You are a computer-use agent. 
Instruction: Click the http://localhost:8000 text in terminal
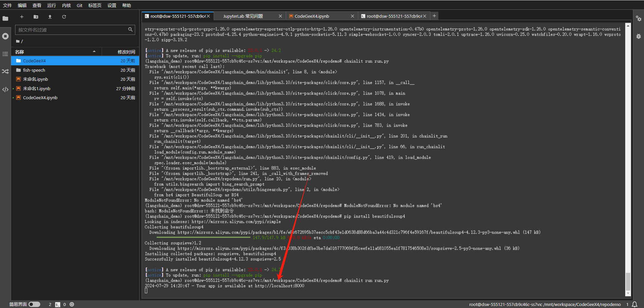click(279, 286)
